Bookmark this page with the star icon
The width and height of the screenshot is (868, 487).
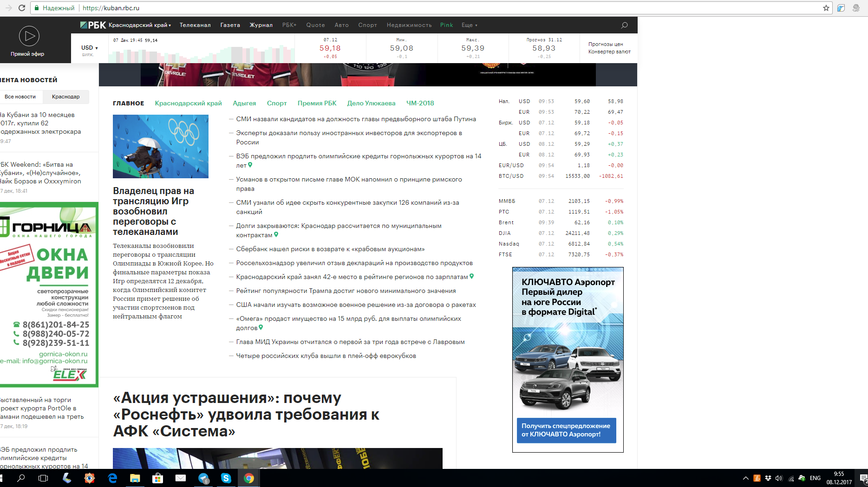[826, 8]
